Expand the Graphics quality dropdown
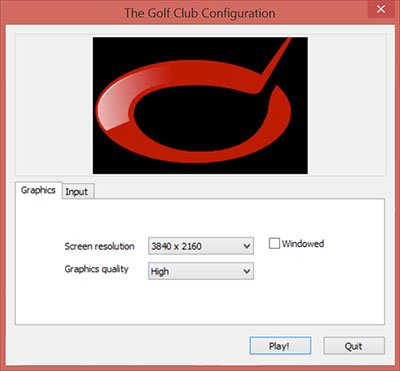The height and width of the screenshot is (371, 400). (201, 271)
